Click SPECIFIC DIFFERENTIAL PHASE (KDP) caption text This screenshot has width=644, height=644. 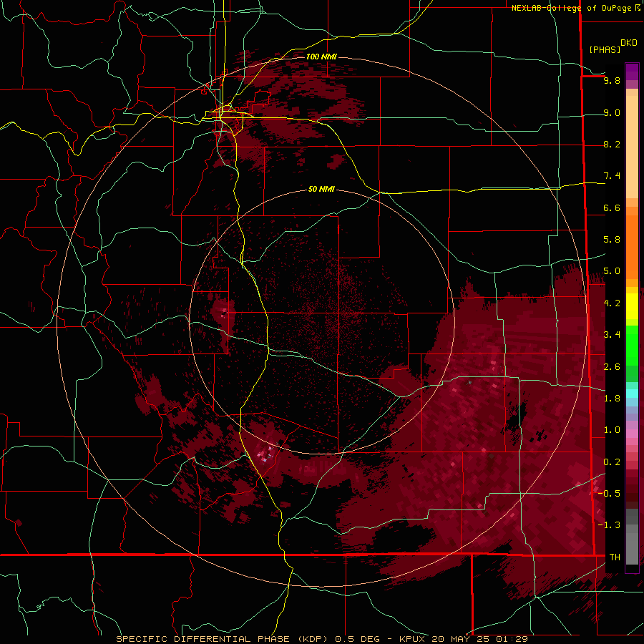222,639
